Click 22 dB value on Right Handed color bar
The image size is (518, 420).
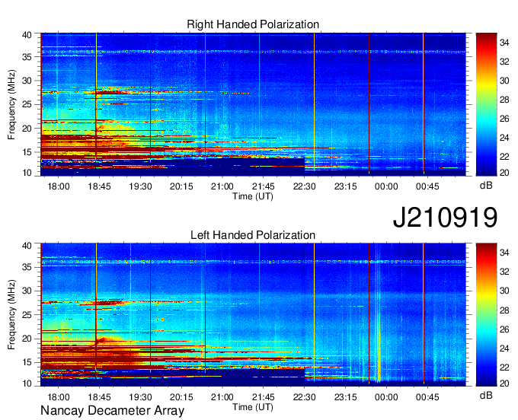[x=504, y=157]
